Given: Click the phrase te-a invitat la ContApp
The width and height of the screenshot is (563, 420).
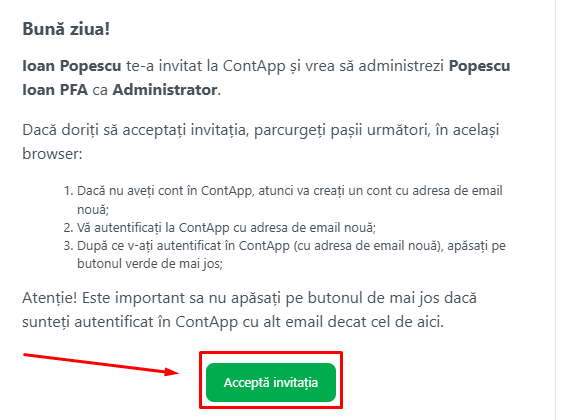Looking at the screenshot, I should (206, 66).
